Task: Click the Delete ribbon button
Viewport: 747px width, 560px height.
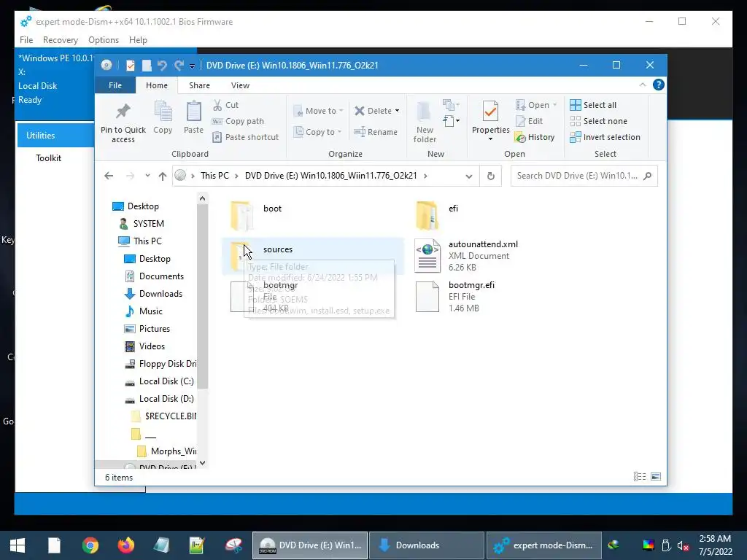Action: pos(376,111)
